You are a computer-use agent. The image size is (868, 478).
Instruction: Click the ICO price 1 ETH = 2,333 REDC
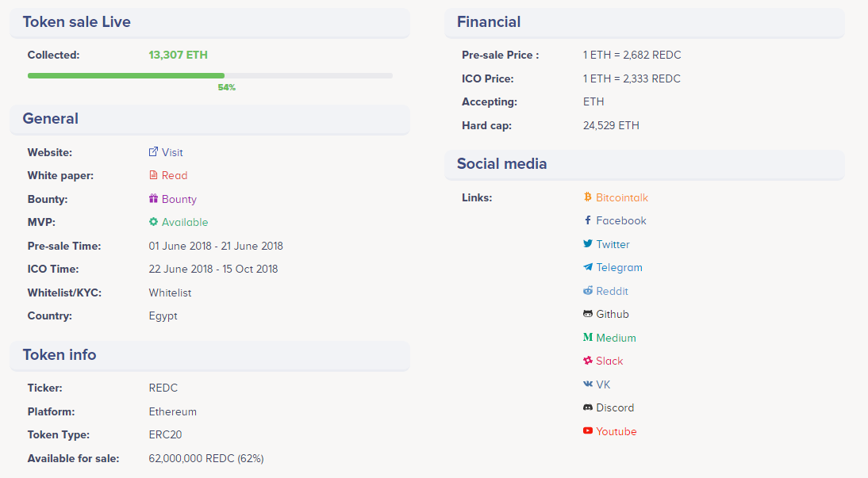coord(632,78)
